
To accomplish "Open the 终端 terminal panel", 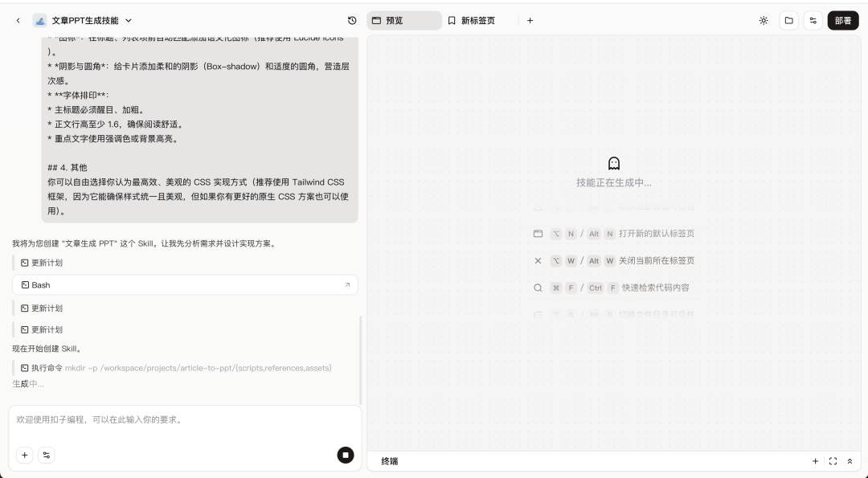I will pyautogui.click(x=390, y=461).
